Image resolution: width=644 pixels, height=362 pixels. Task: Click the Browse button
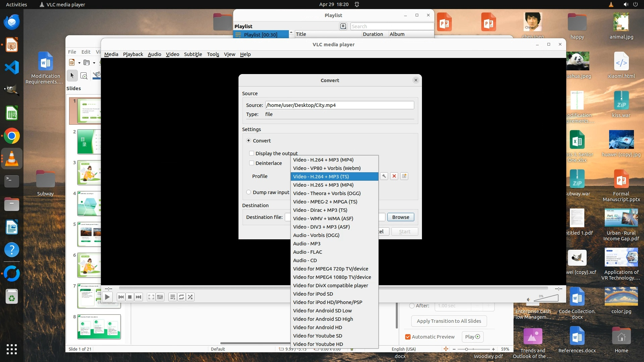tap(400, 217)
